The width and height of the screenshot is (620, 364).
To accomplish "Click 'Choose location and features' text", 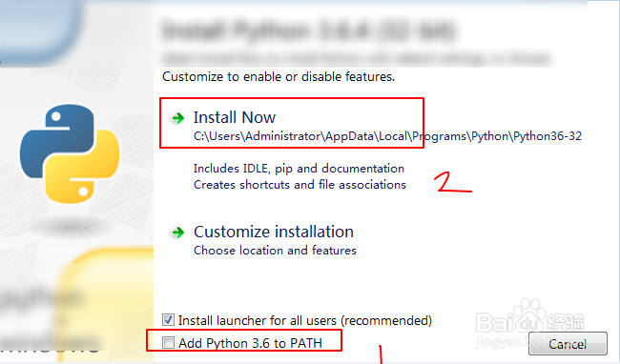I will coord(275,251).
